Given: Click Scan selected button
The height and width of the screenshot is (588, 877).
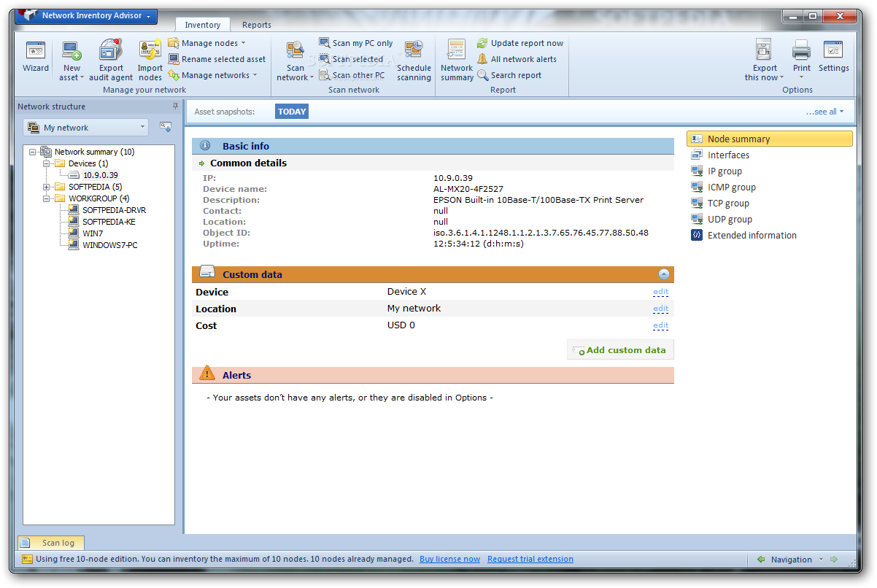Looking at the screenshot, I should pyautogui.click(x=351, y=59).
